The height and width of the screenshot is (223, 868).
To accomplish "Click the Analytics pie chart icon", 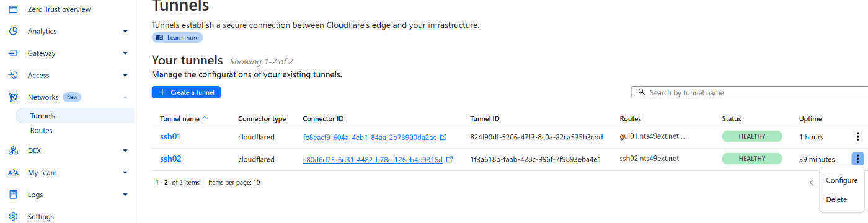I will tap(13, 31).
